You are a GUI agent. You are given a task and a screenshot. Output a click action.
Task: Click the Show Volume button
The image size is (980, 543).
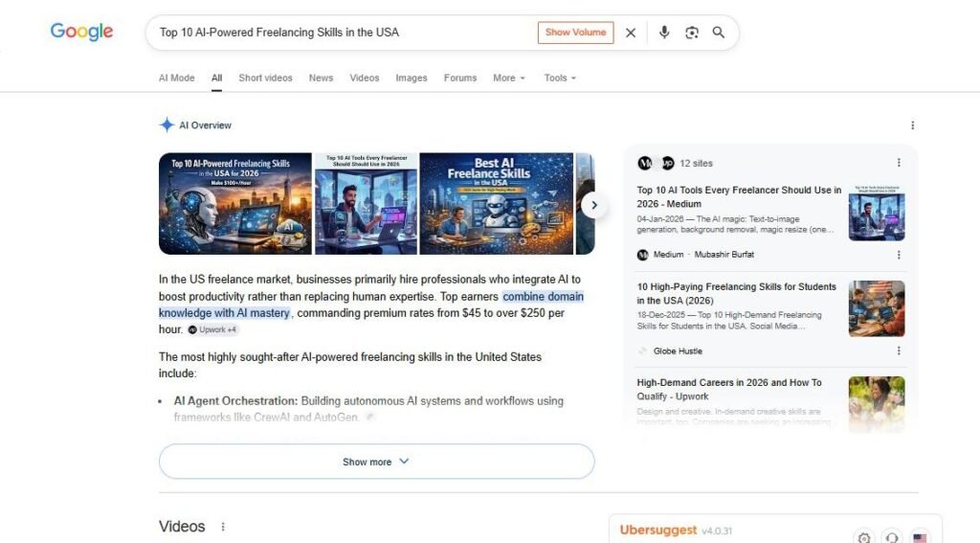click(575, 33)
